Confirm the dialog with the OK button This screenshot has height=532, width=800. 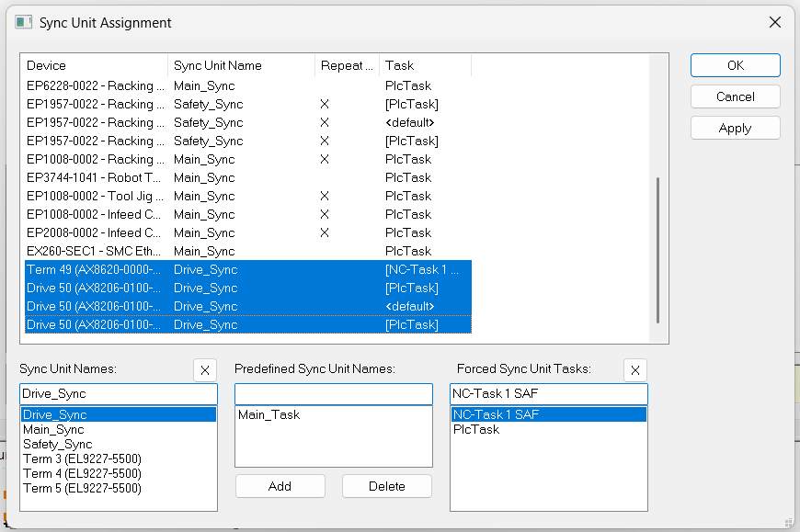[736, 65]
